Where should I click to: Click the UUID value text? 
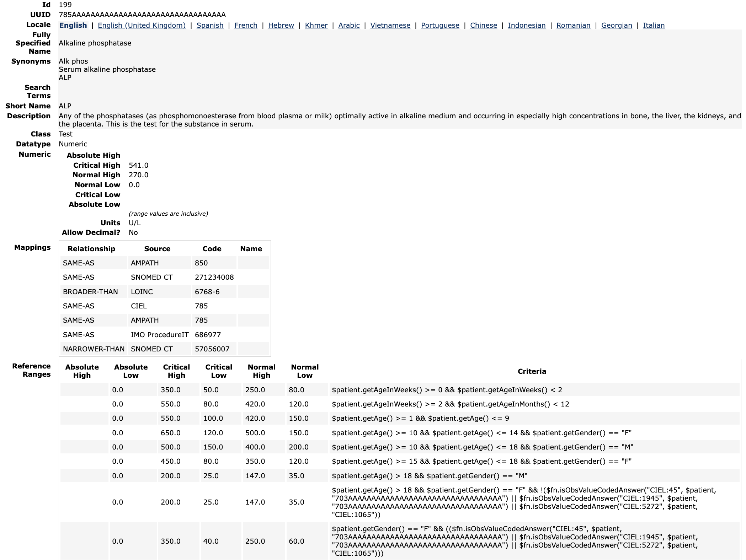pyautogui.click(x=142, y=15)
